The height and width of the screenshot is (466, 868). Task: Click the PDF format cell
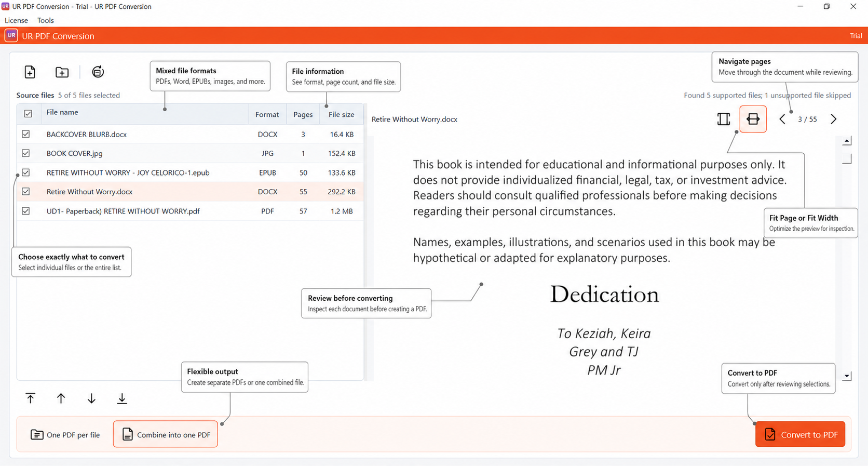tap(267, 211)
